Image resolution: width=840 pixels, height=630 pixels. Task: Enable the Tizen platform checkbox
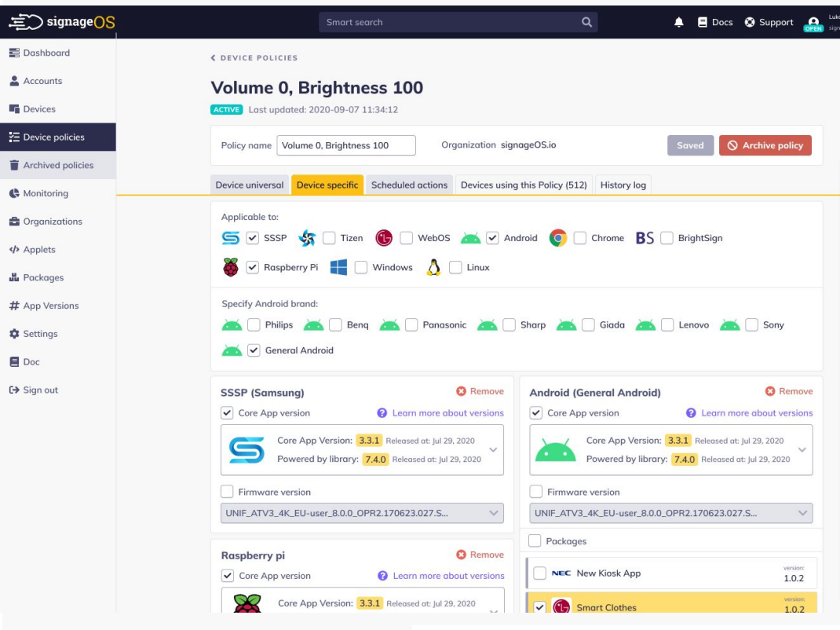tap(330, 238)
